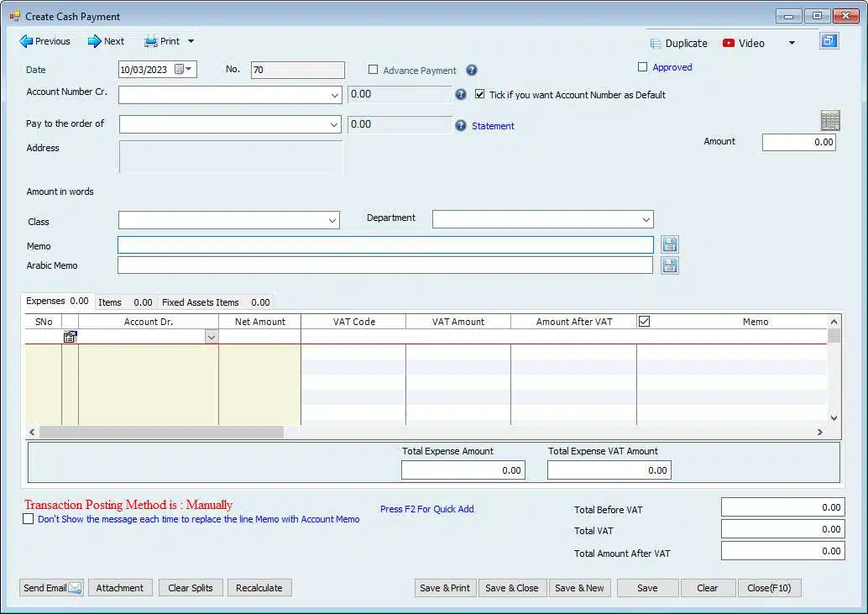Tick the Approved checkbox

(643, 67)
